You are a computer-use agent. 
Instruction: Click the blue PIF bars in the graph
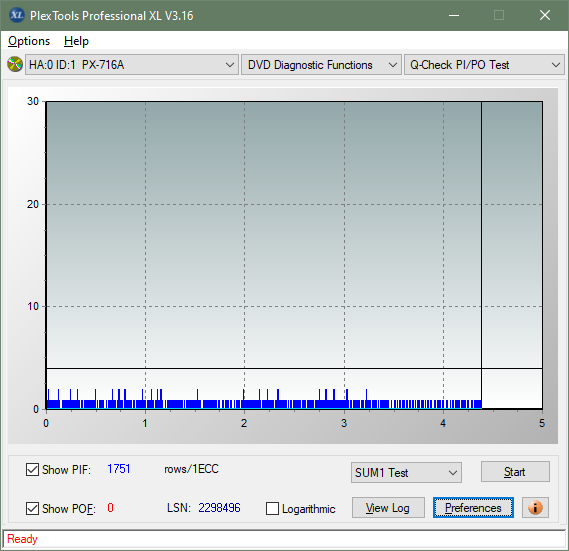pos(264,404)
